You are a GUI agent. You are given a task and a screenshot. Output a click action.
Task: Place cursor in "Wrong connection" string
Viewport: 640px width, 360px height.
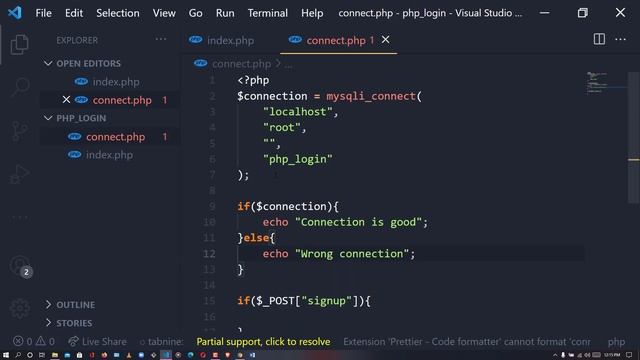coord(352,254)
